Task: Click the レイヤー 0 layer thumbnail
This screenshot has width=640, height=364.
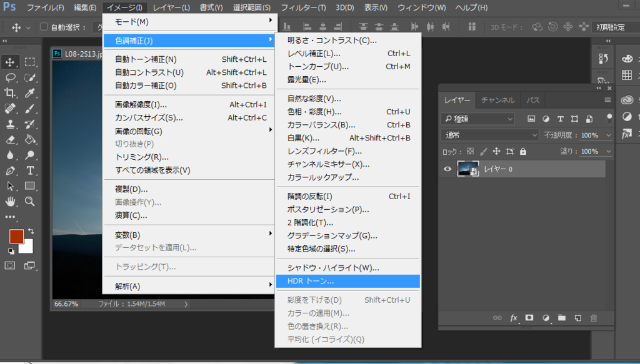Action: click(467, 169)
